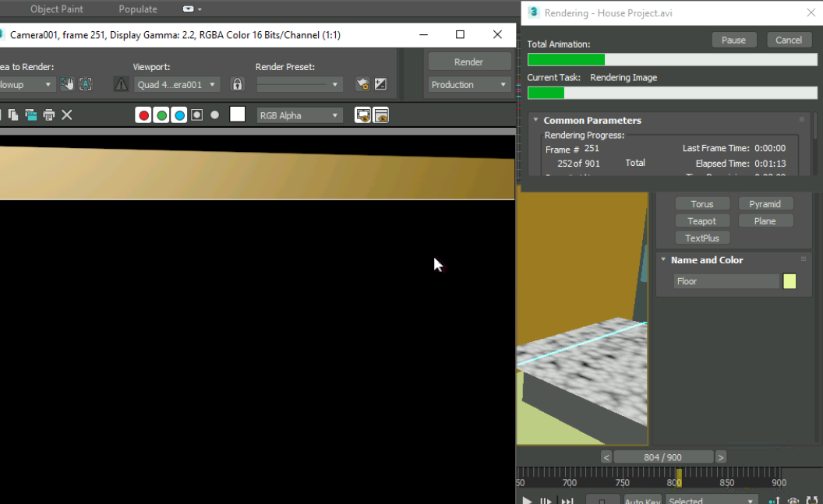The image size is (823, 504).
Task: Pause the rendering of House Project.avi
Action: (733, 39)
